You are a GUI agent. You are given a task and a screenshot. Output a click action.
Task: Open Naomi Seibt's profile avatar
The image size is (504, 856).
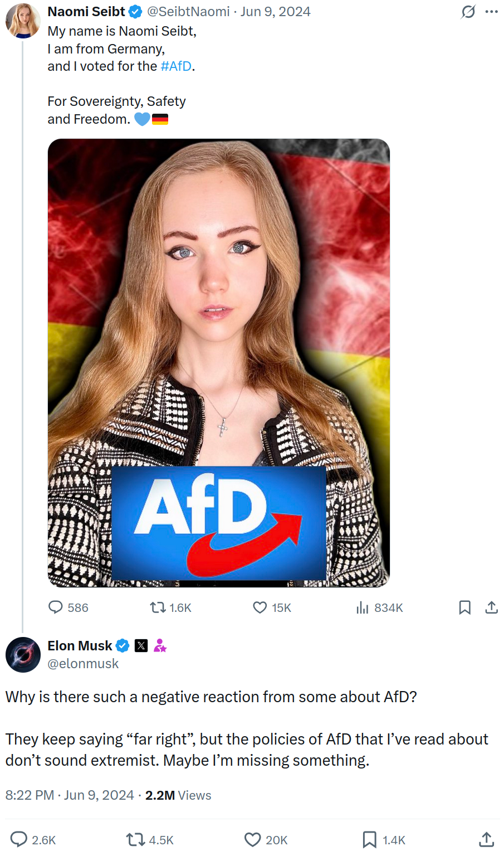23,21
